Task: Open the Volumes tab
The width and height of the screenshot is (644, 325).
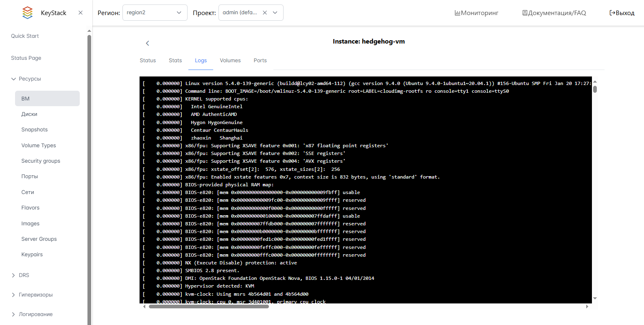Action: pos(230,61)
